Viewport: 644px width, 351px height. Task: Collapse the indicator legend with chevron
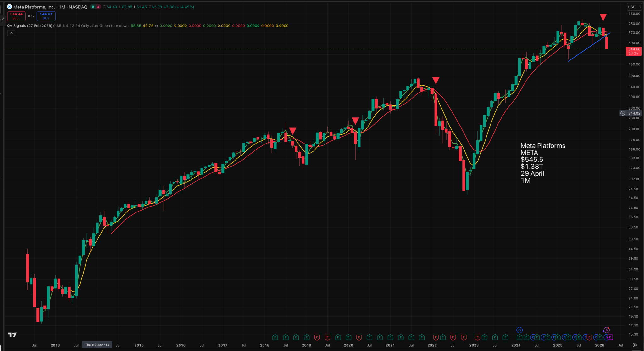click(11, 33)
